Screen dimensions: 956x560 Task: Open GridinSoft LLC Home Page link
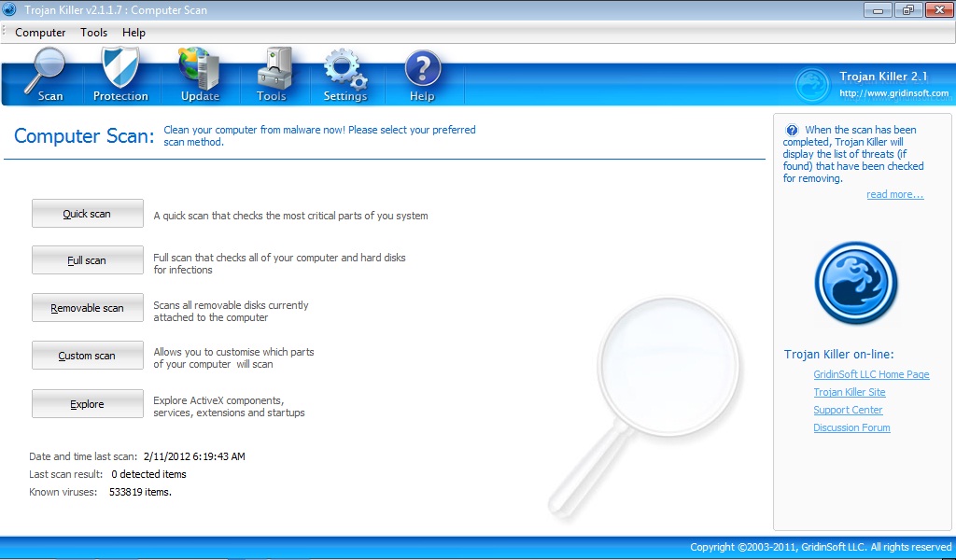pos(871,374)
